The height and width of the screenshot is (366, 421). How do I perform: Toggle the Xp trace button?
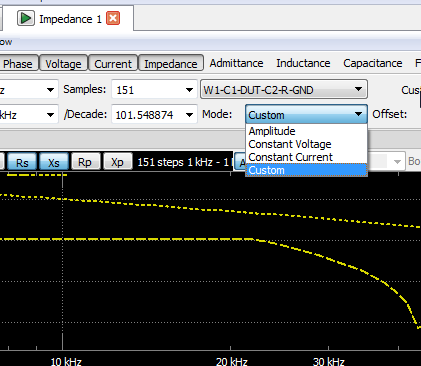(x=118, y=162)
